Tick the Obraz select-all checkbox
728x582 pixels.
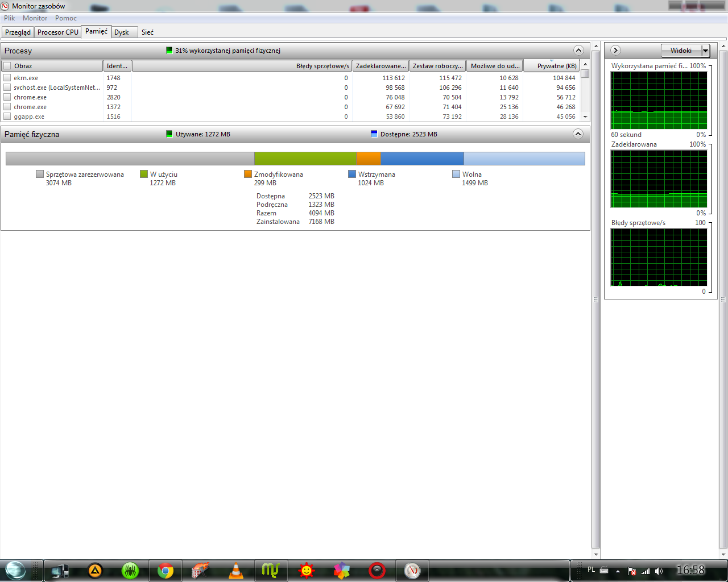[7, 66]
